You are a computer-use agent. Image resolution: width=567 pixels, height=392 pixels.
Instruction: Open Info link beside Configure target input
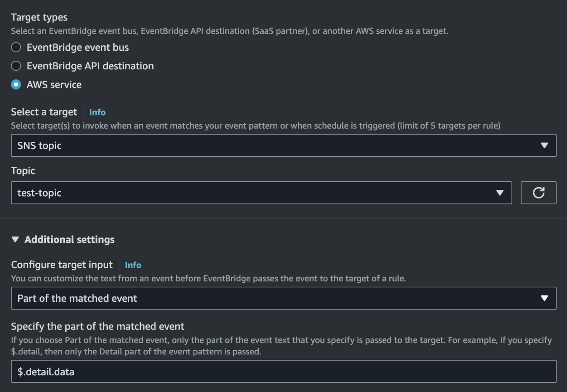(x=133, y=265)
